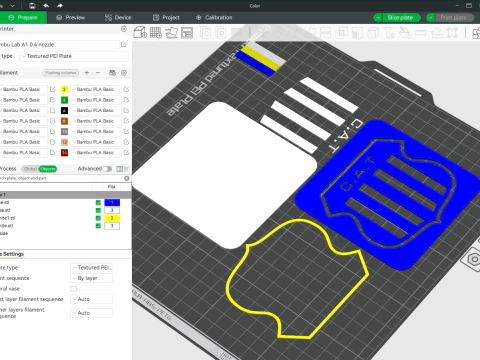Image resolution: width=480 pixels, height=360 pixels.
Task: Click black filament 6 color swatch
Action: tap(64, 110)
